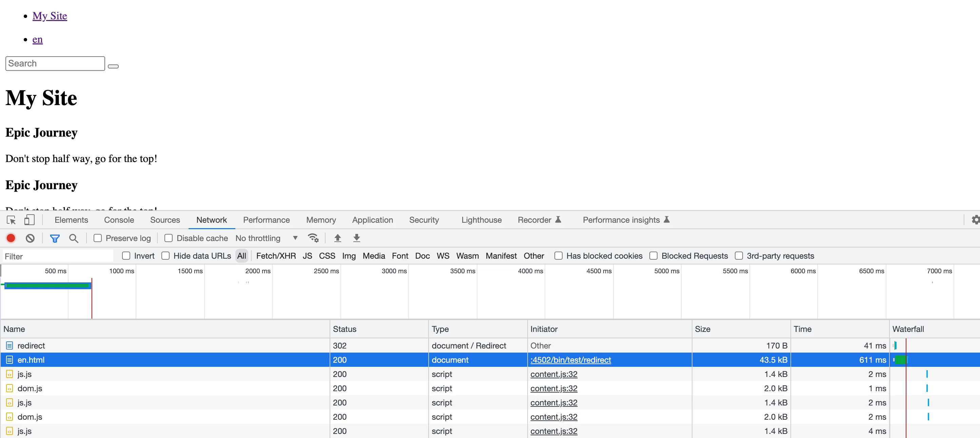Switch to the Console tab
The height and width of the screenshot is (438, 980).
(119, 220)
